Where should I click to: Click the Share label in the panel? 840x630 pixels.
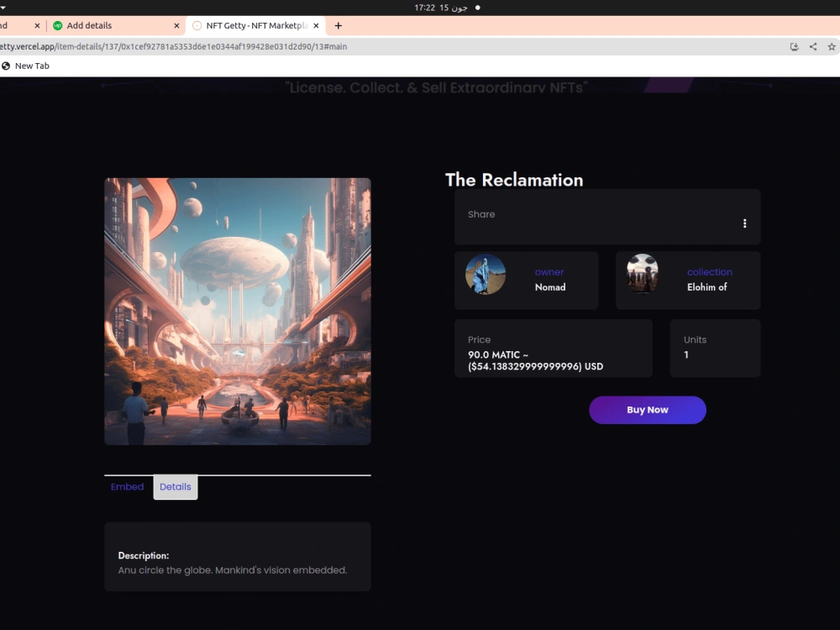[x=480, y=214]
